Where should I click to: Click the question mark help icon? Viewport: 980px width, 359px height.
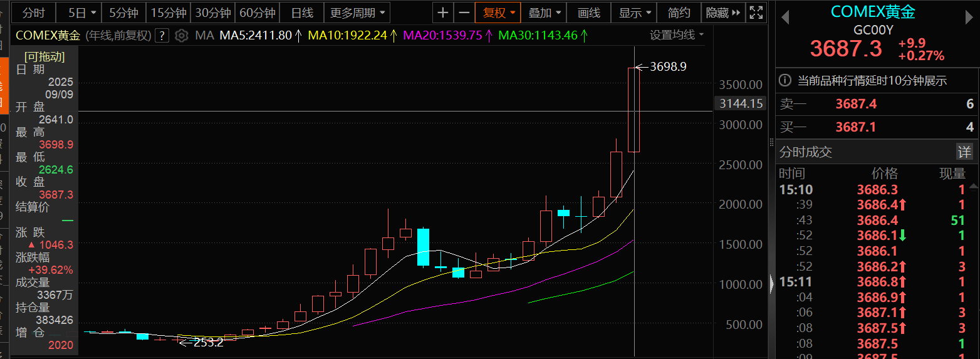pos(162,36)
